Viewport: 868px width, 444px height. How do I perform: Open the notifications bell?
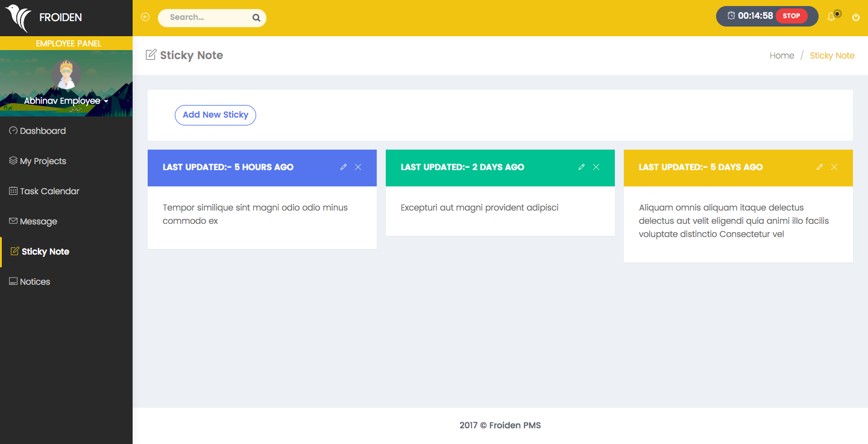[x=832, y=17]
